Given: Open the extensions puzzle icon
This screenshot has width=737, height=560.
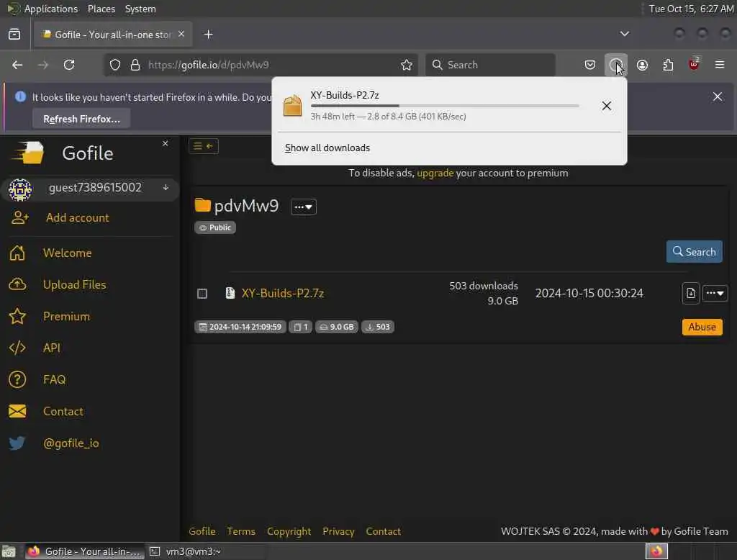Looking at the screenshot, I should (668, 65).
